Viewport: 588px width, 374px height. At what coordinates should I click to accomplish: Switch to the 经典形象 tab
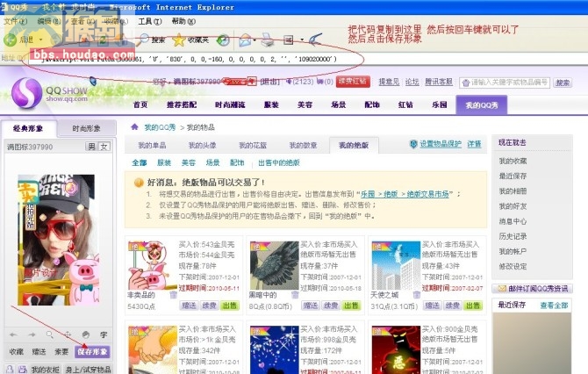pyautogui.click(x=28, y=128)
